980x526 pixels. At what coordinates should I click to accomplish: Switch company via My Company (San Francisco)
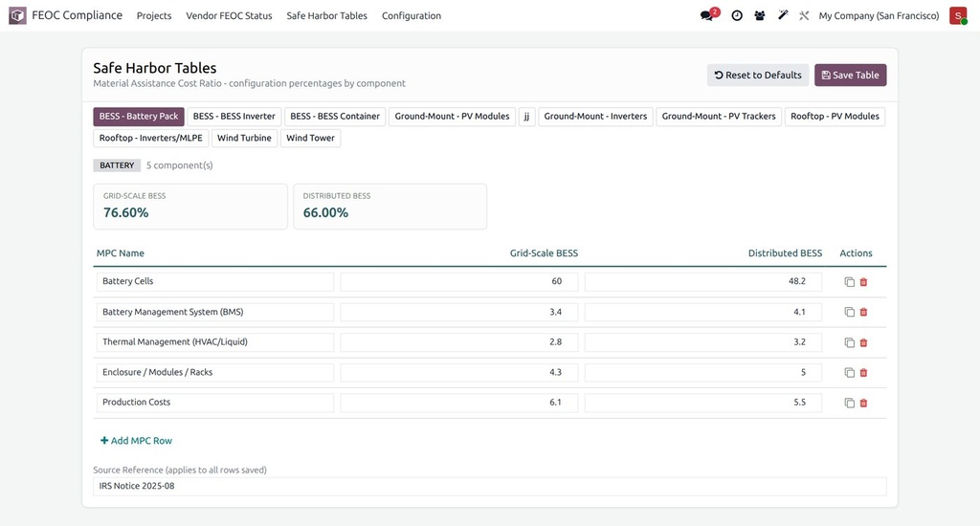(879, 15)
